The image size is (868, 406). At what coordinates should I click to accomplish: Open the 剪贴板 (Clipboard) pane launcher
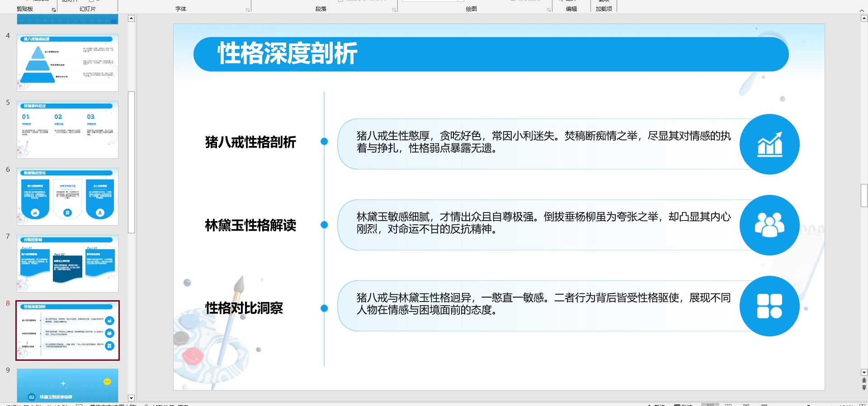click(x=54, y=9)
